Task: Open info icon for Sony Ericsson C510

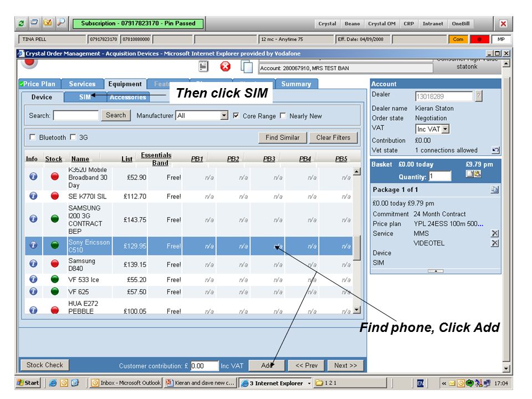Action: tap(33, 245)
